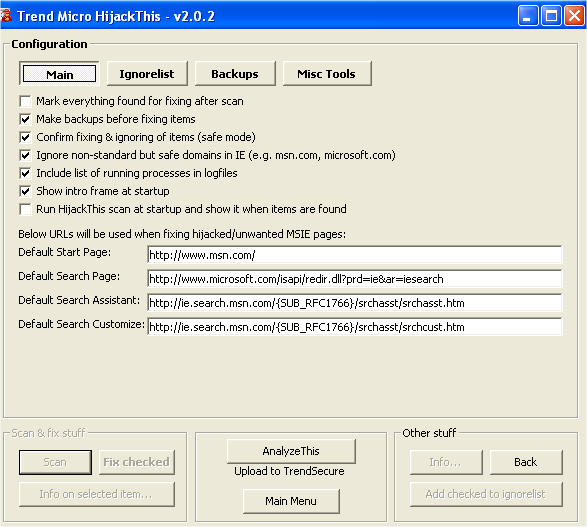The width and height of the screenshot is (587, 527).
Task: Click the disabled Info... button
Action: (x=446, y=462)
